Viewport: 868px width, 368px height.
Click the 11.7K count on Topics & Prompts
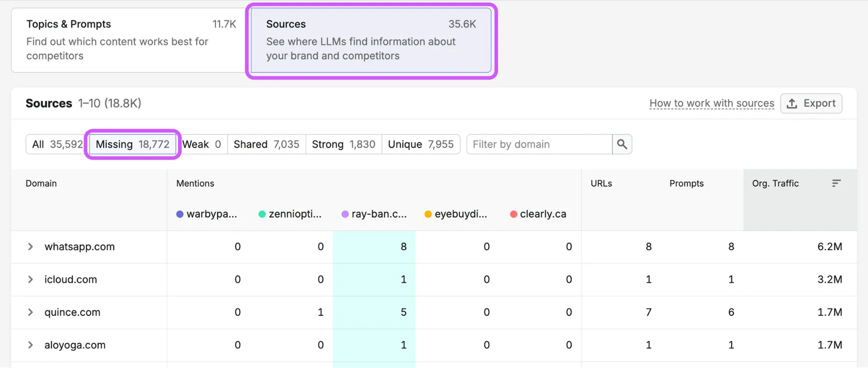click(224, 24)
